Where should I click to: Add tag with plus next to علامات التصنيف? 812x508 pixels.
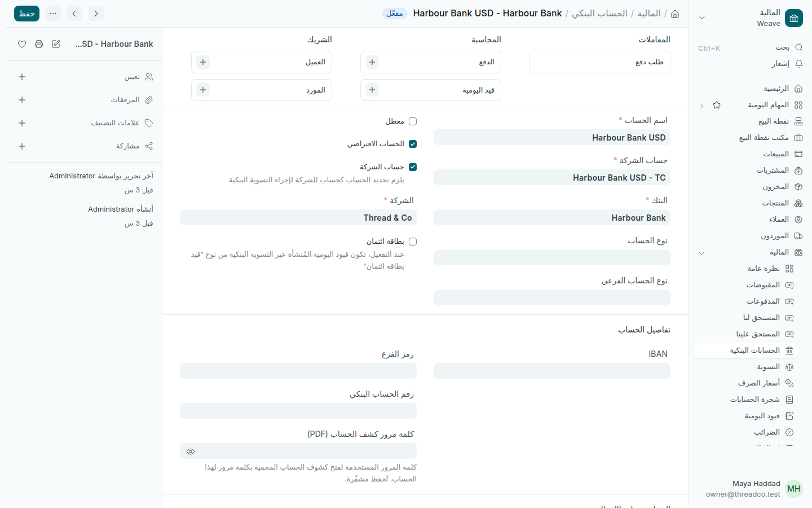[x=22, y=123]
